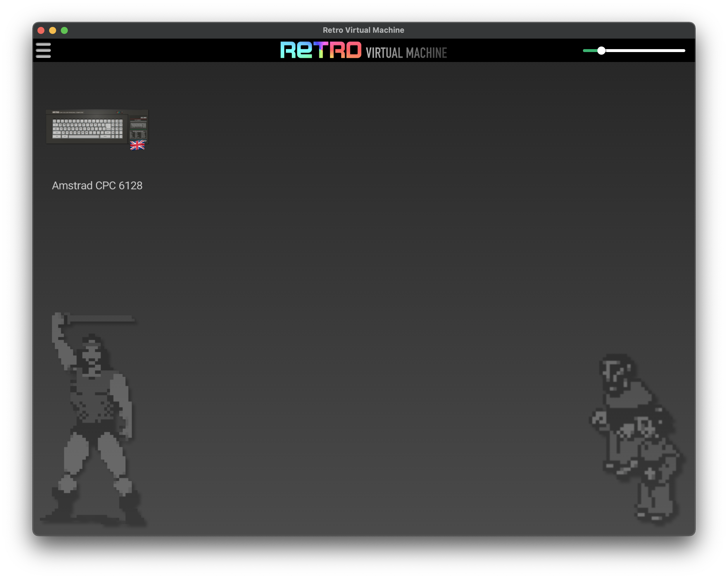Click the UK flag badge on the machine

137,145
